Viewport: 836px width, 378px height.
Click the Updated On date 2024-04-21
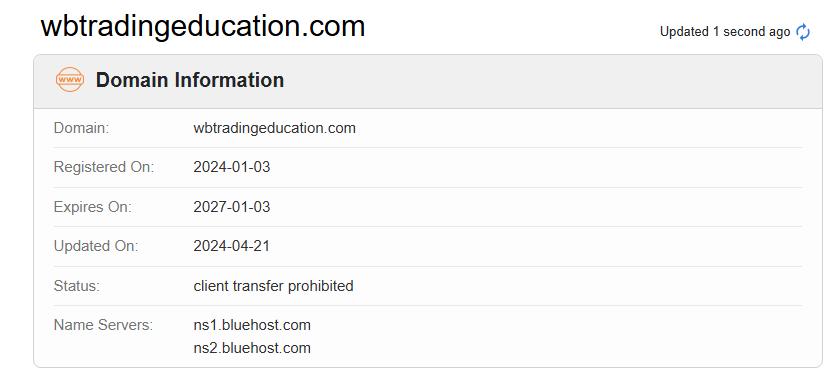[232, 246]
